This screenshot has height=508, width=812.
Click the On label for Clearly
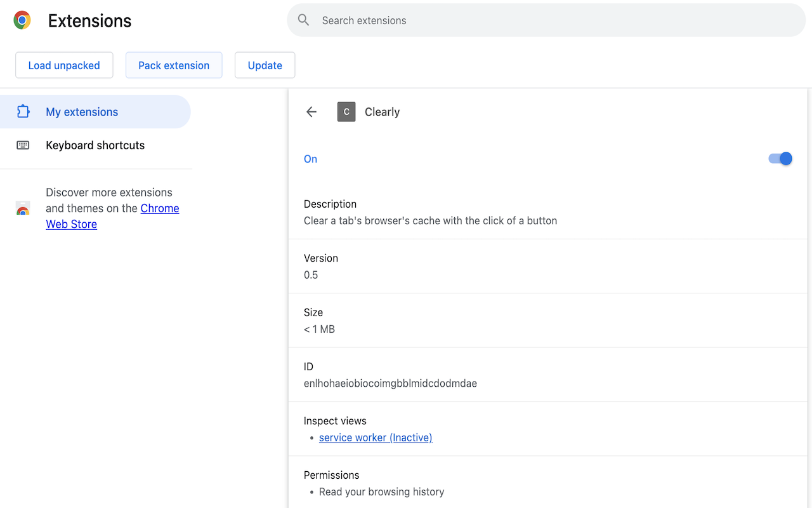[310, 158]
